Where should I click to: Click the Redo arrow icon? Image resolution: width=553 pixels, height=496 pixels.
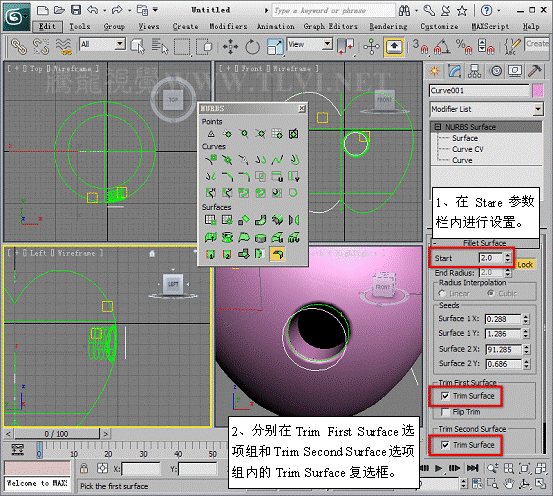coord(117,10)
